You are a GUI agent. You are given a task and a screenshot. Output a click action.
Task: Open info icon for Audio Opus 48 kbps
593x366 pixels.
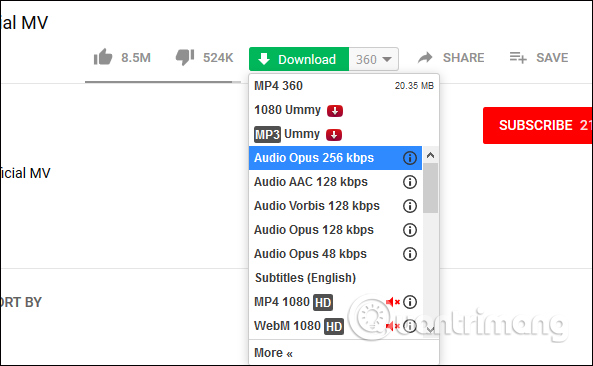(410, 254)
